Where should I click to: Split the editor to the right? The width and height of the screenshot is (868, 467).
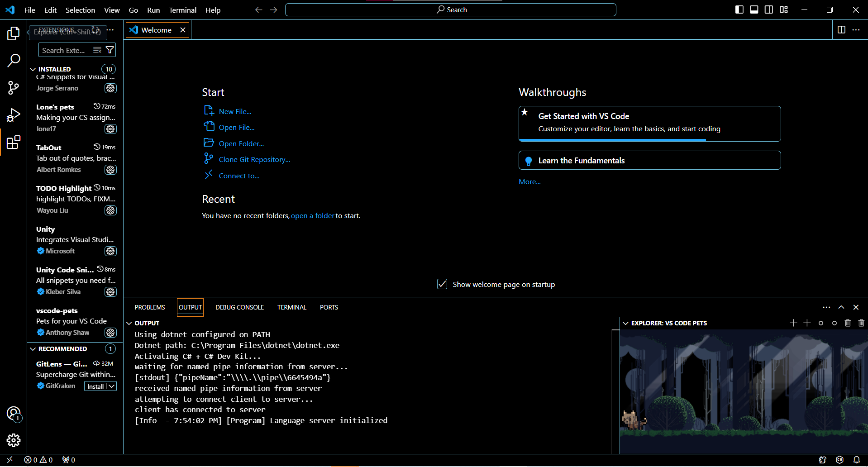tap(841, 30)
